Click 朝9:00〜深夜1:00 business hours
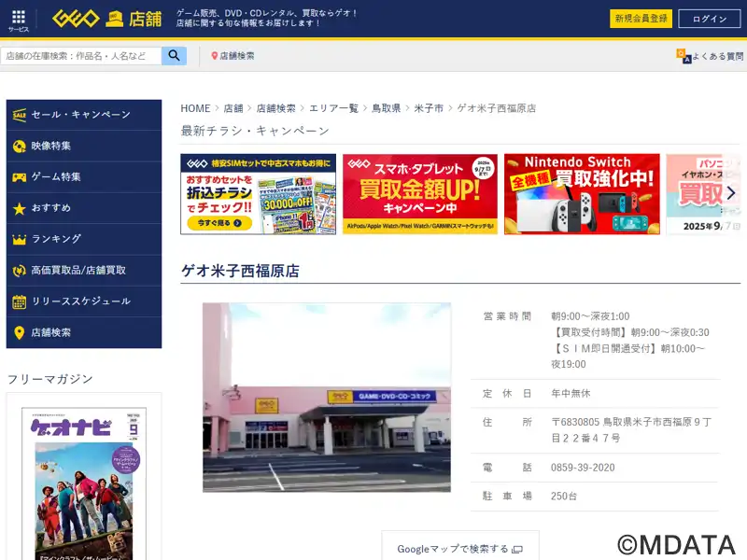The width and height of the screenshot is (747, 560). coord(590,316)
